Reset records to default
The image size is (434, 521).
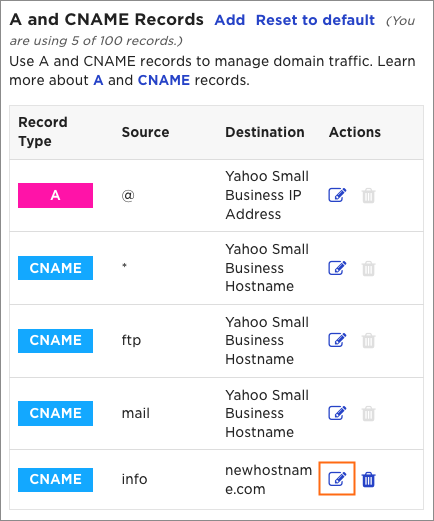click(x=315, y=20)
